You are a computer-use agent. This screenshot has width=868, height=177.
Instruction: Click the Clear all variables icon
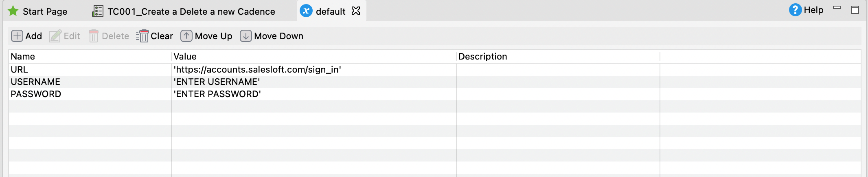[142, 36]
